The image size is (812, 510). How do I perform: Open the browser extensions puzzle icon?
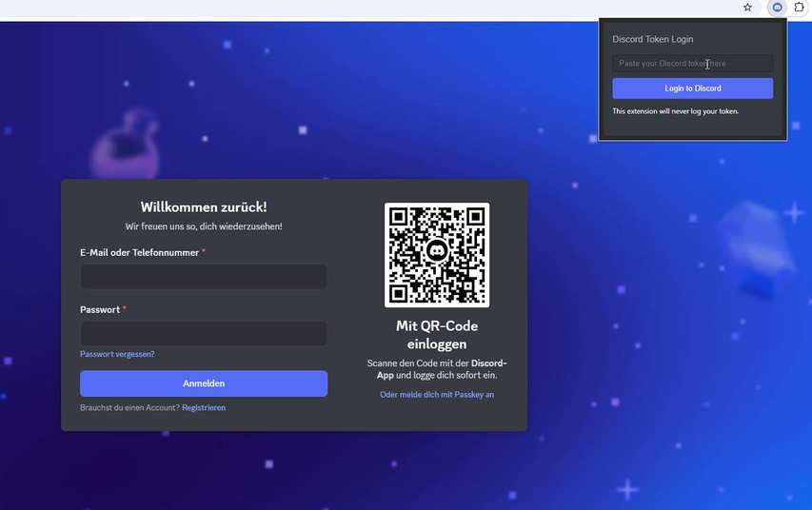click(x=799, y=8)
